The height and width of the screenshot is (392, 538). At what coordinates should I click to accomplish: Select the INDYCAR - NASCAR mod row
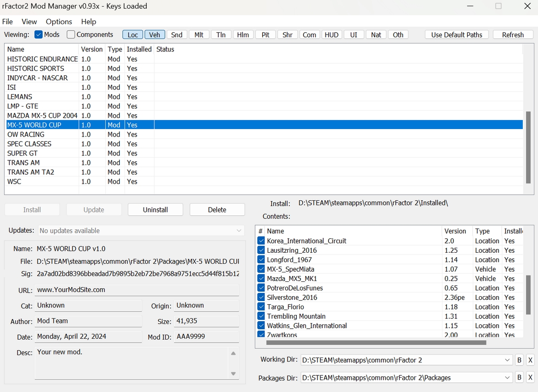[x=265, y=78]
